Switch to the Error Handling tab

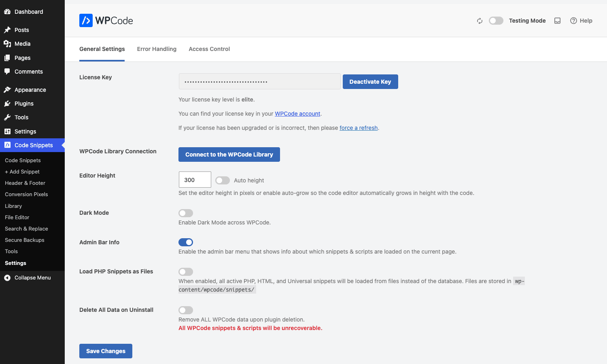(x=157, y=49)
